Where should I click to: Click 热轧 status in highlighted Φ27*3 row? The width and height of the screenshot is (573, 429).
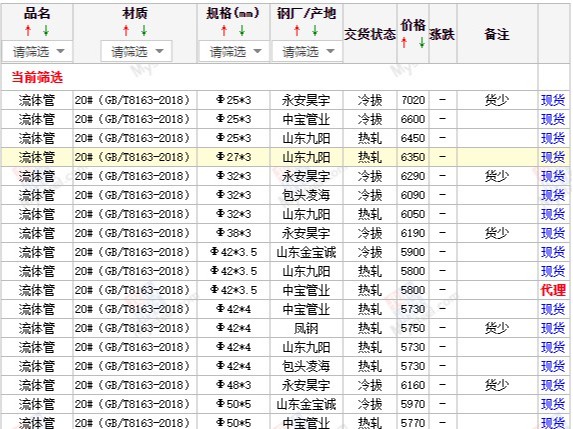(370, 157)
